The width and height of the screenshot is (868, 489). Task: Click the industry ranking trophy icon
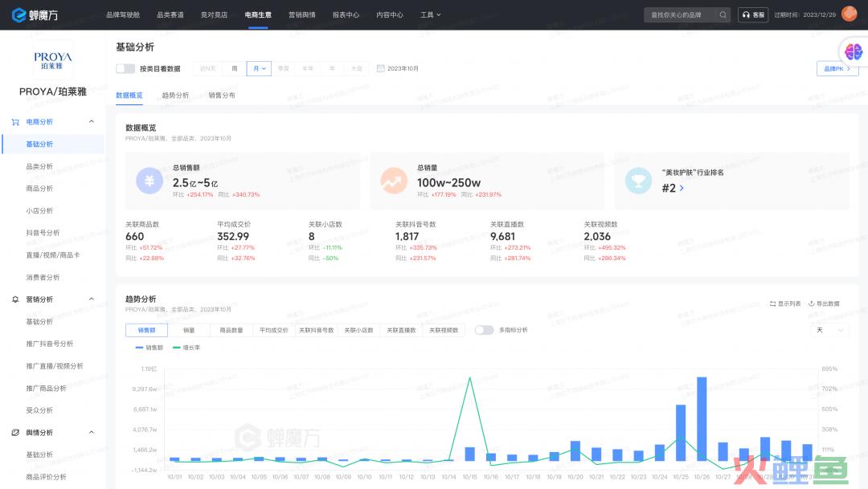point(638,181)
